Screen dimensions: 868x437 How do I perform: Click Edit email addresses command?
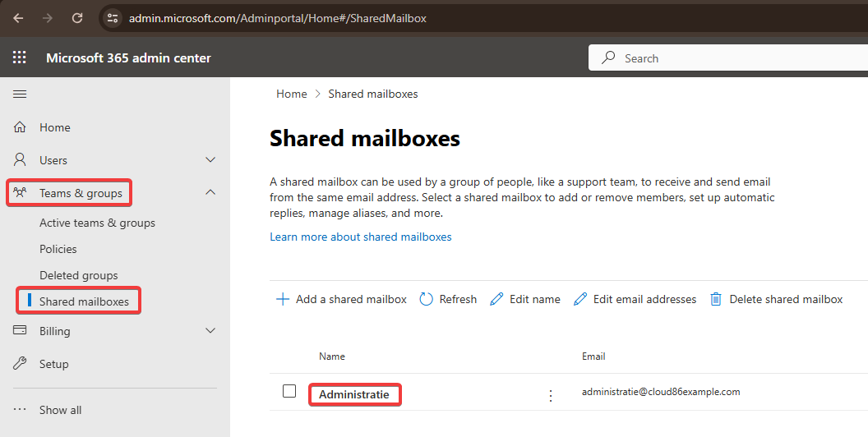(x=645, y=299)
